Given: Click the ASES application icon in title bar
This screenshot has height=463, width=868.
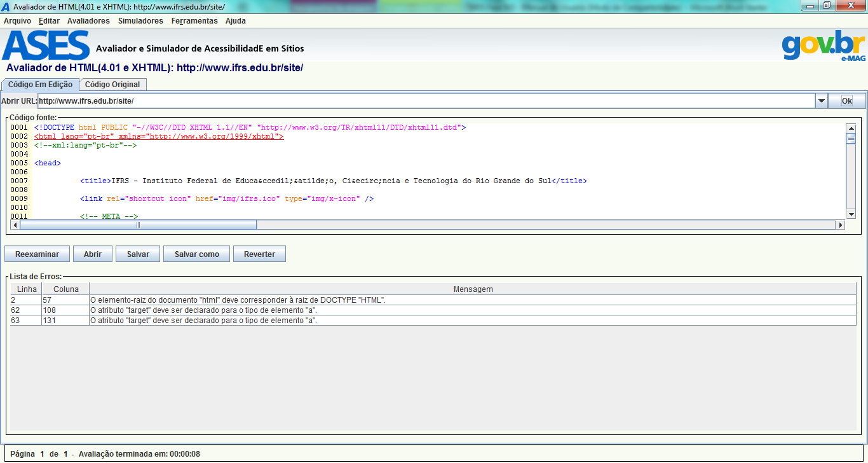Looking at the screenshot, I should [x=6, y=6].
